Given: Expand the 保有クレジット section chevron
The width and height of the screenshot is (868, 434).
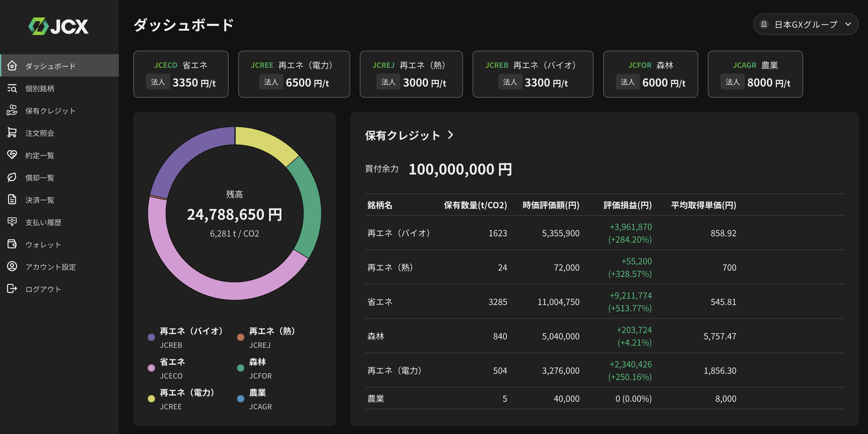Looking at the screenshot, I should click(x=451, y=135).
